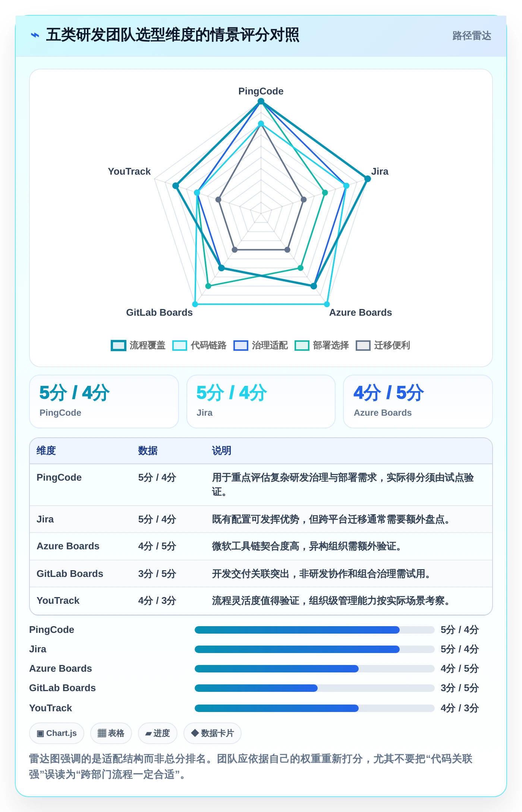
Task: Click the 维度 table column header
Action: (46, 451)
